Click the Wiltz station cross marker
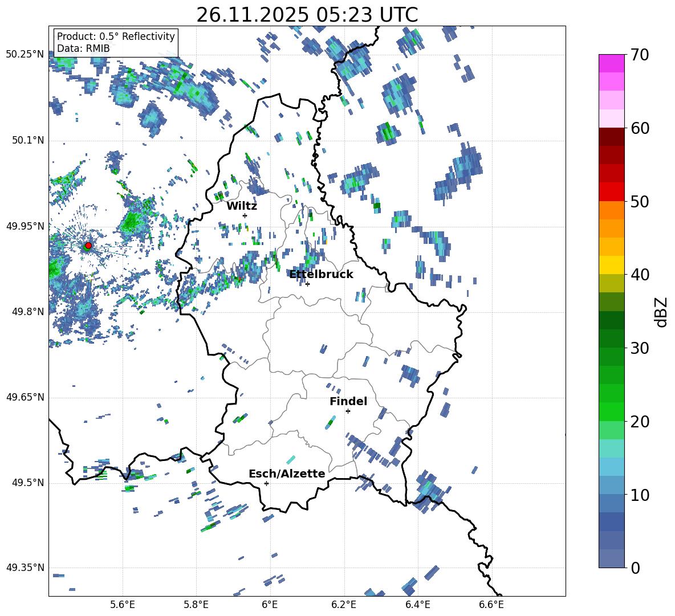The image size is (675, 616). [x=245, y=215]
